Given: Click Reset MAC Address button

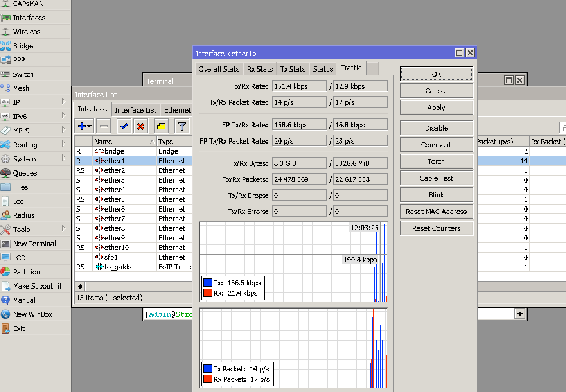Looking at the screenshot, I should [x=436, y=212].
